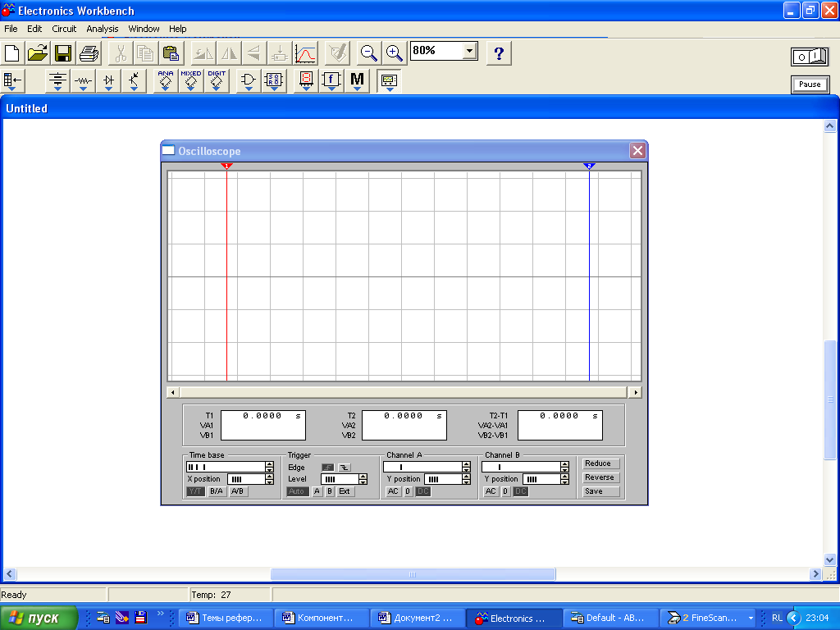Viewport: 840px width, 630px height.
Task: Set trigger to rising edge
Action: [328, 467]
